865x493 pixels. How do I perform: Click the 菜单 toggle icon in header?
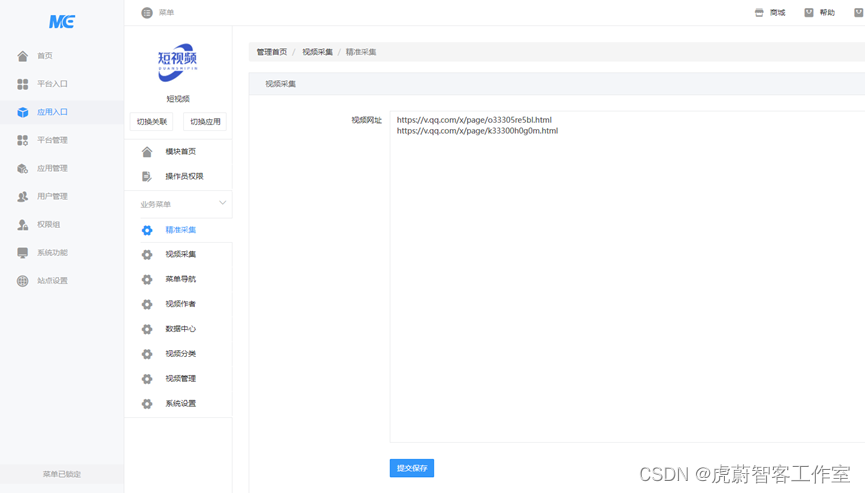147,13
